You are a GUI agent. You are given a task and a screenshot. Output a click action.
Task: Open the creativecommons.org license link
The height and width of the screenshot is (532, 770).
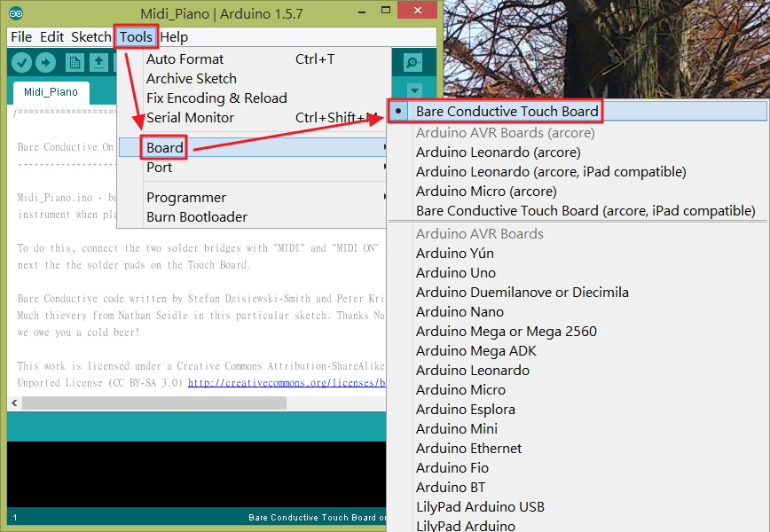[287, 383]
